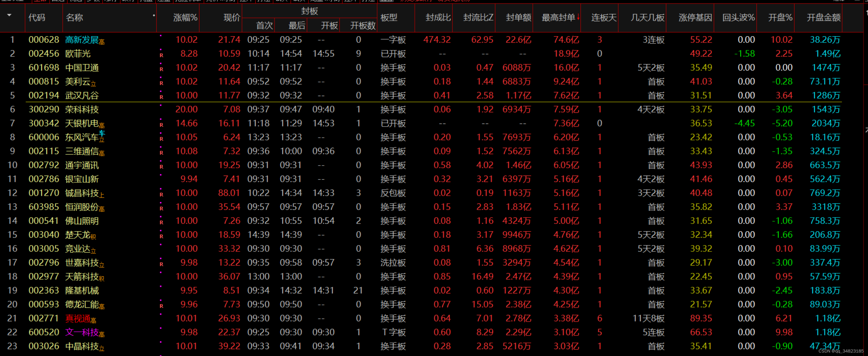This screenshot has width=868, height=356.
Task: Open stock code 600520 文一科技
Action: click(x=44, y=332)
